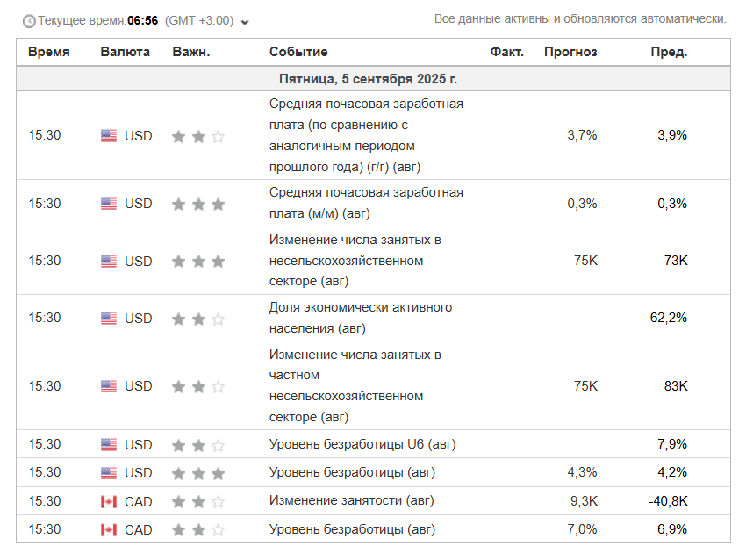The width and height of the screenshot is (746, 560).
Task: Open the 'Изменение занятости (авг)' event
Action: [x=352, y=500]
